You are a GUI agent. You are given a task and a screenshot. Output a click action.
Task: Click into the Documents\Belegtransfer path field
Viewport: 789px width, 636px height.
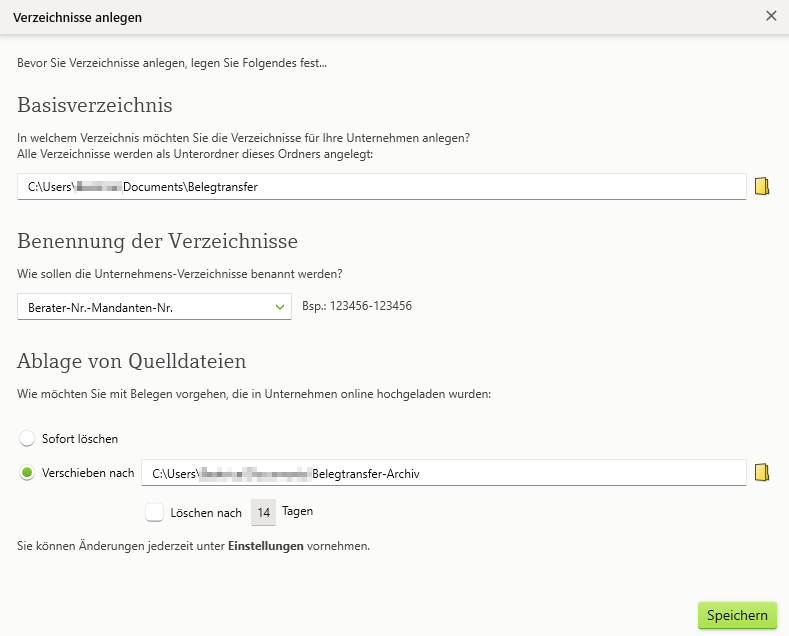pyautogui.click(x=380, y=186)
